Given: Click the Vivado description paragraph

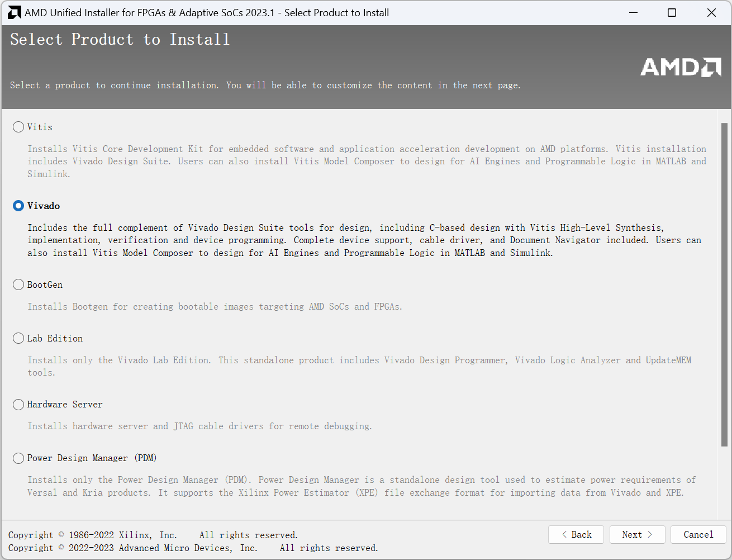Looking at the screenshot, I should click(364, 240).
